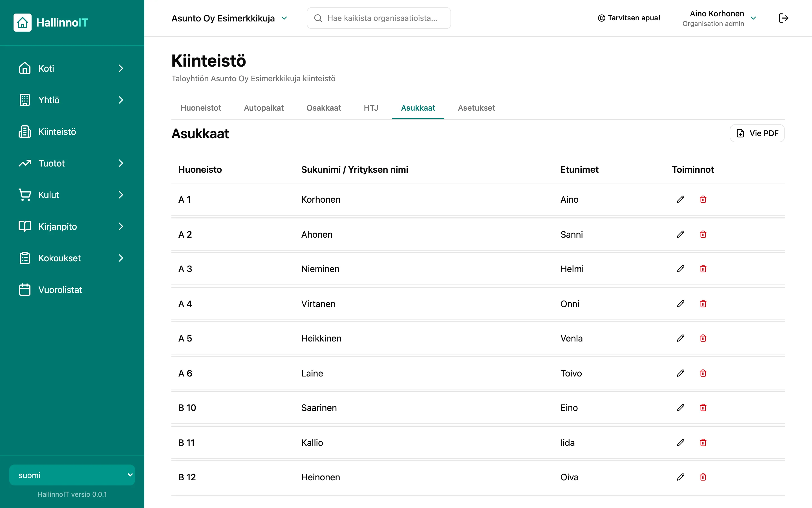Image resolution: width=812 pixels, height=508 pixels.
Task: Edit resident Virtanen row A 4
Action: [680, 304]
